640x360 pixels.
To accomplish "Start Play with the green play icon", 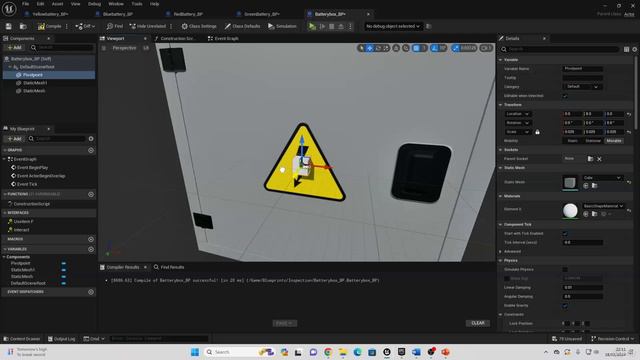I will 312,26.
